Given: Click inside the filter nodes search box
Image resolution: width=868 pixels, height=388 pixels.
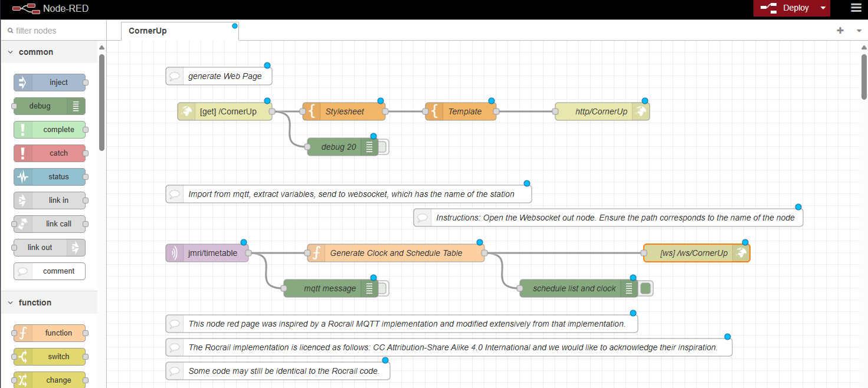Looking at the screenshot, I should click(53, 29).
